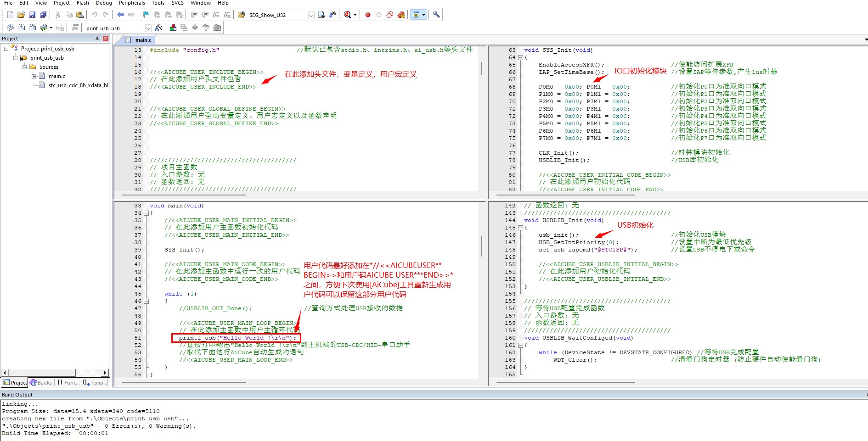Click the Find icon next to search box
This screenshot has width=868, height=441.
[321, 15]
